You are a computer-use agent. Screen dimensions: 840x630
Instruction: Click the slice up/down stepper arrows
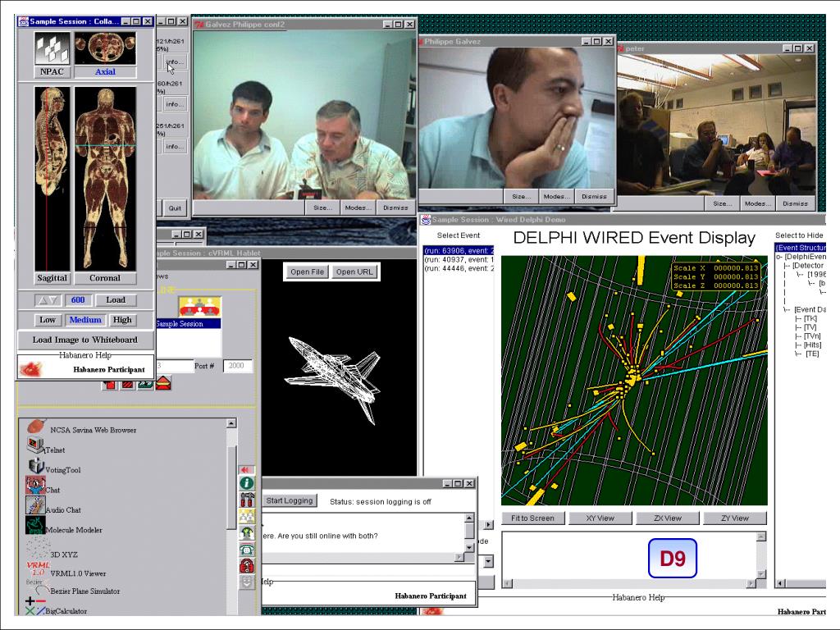tap(48, 300)
